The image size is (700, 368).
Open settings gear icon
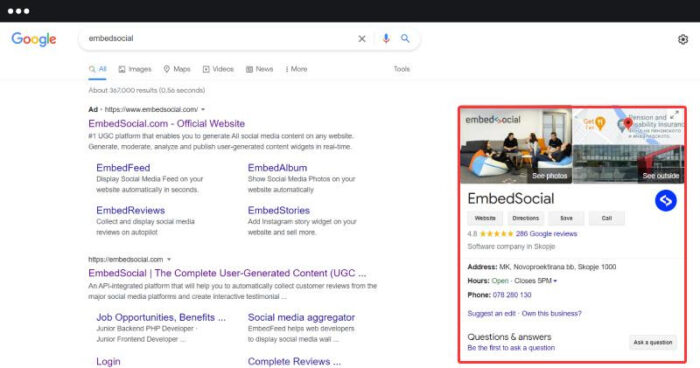683,39
